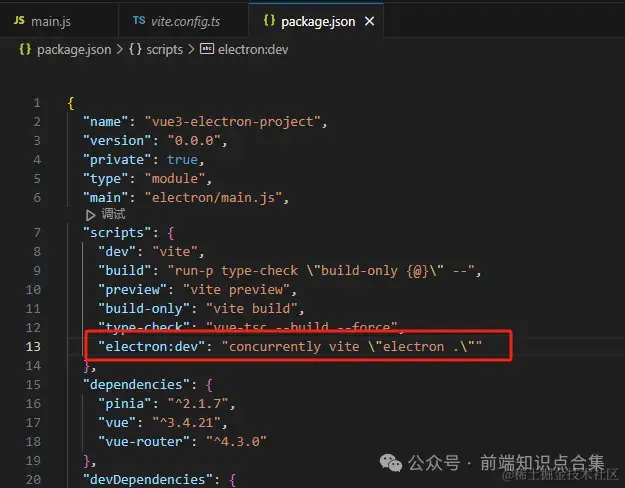Click scripts in the breadcrumb
625x488 pixels.
click(164, 49)
